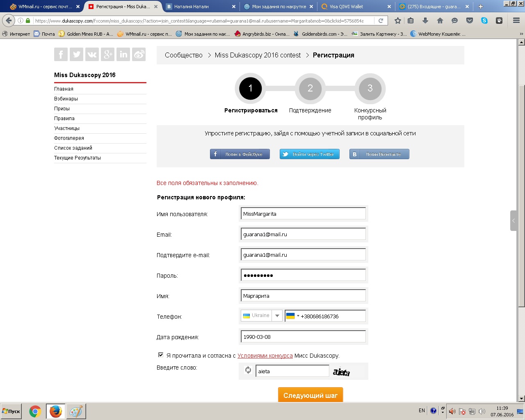Open the Firefox hamburger menu
Image resolution: width=525 pixels, height=420 pixels.
(516, 21)
